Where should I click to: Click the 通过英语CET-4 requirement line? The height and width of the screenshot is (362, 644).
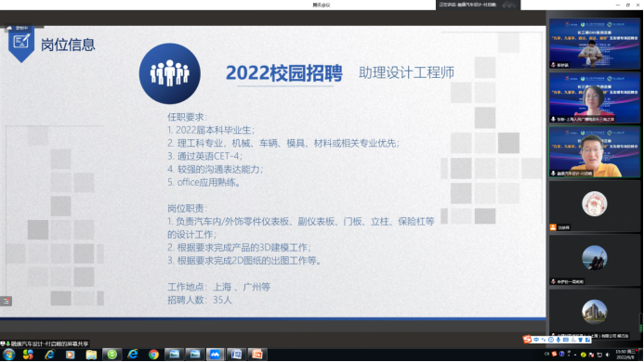pos(204,156)
